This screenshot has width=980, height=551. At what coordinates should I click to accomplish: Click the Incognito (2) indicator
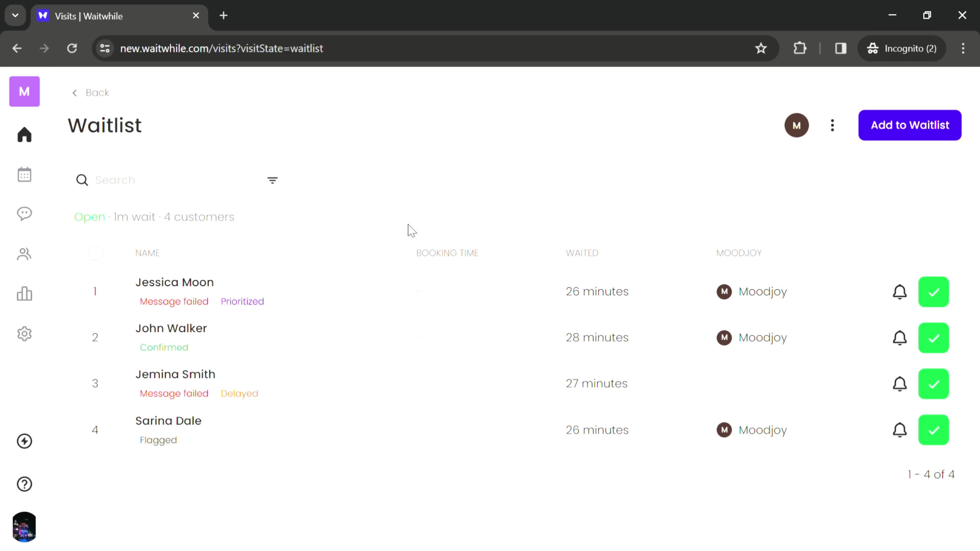click(902, 48)
